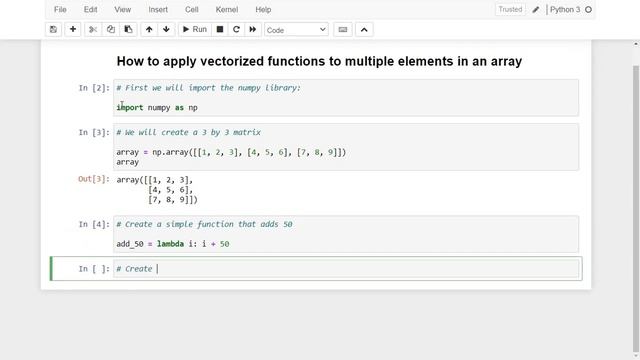Click the pencil edit mode icon
Image resolution: width=640 pixels, height=360 pixels.
point(536,10)
